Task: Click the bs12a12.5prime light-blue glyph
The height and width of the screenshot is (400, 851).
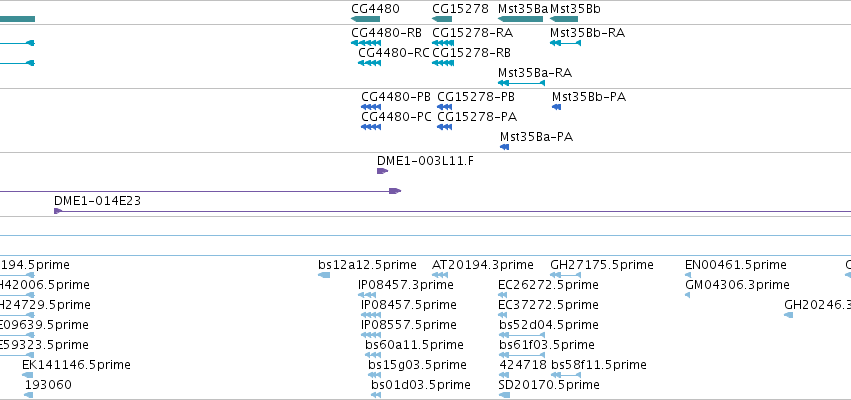Action: point(324,275)
